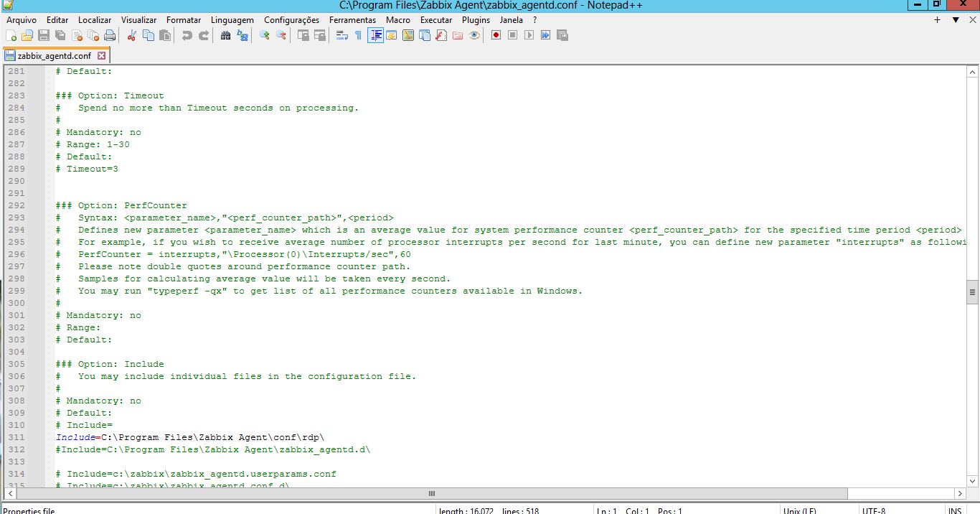Open the Formatar menu

184,20
